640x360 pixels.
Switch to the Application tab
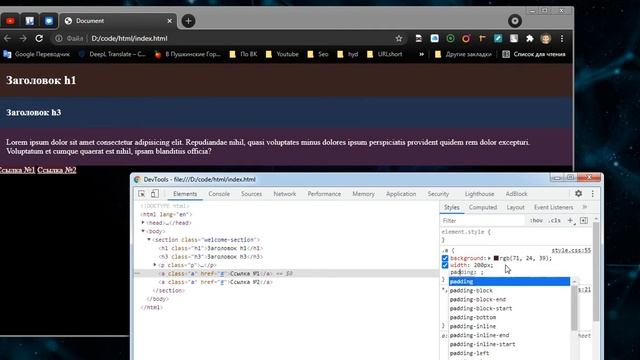pos(401,194)
